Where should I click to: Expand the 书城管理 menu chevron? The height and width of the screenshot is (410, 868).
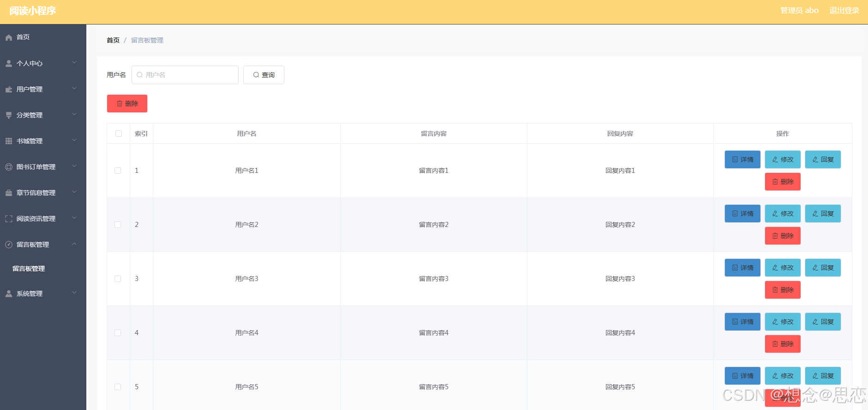click(x=74, y=140)
